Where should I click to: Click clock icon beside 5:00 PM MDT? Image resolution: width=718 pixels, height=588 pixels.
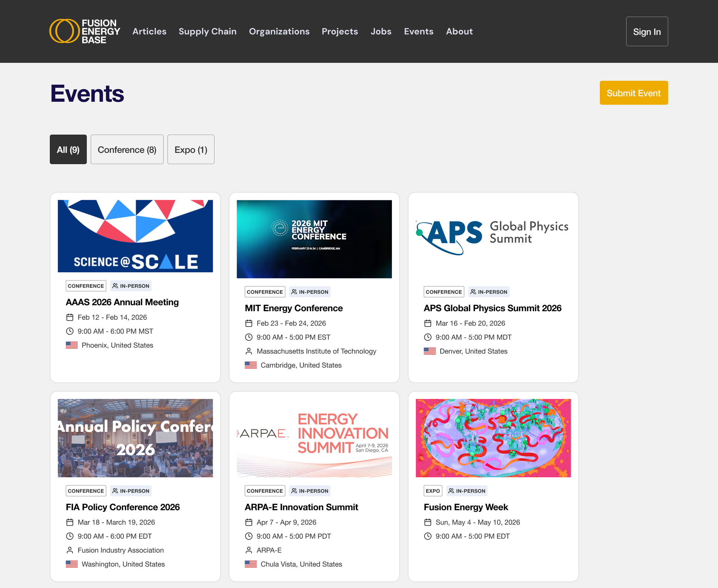pos(428,337)
